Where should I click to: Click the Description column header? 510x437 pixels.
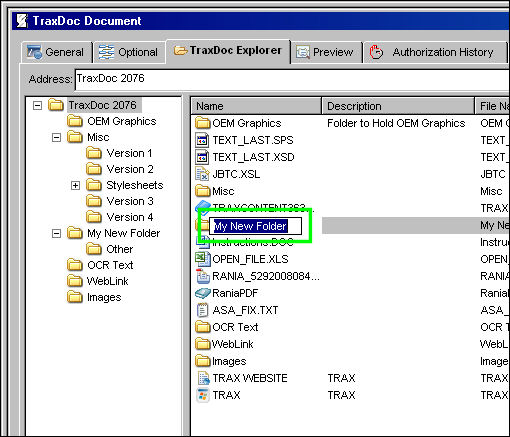pyautogui.click(x=398, y=106)
